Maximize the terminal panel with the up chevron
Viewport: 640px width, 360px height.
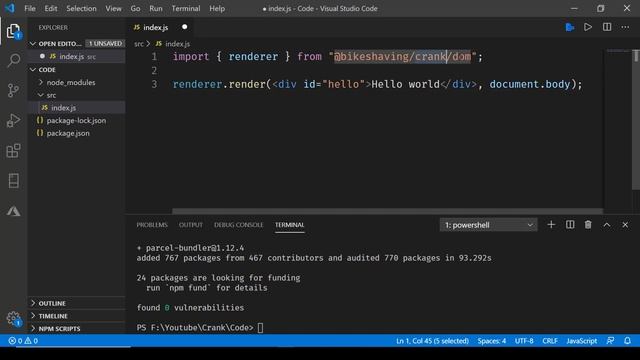coord(607,225)
